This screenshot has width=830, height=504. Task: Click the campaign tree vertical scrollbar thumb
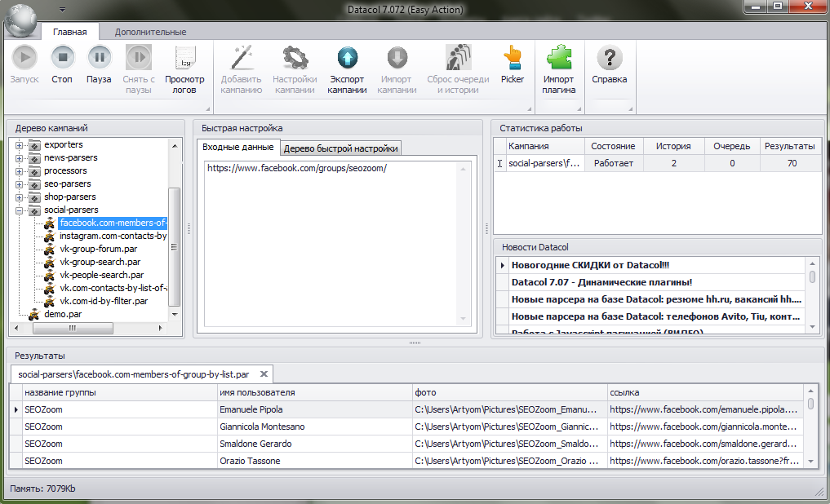[174, 246]
